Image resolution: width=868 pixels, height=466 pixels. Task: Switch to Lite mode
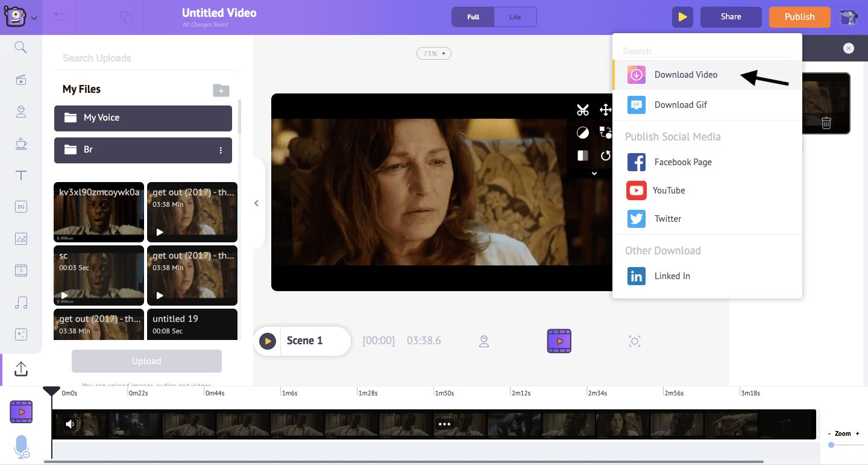point(515,17)
